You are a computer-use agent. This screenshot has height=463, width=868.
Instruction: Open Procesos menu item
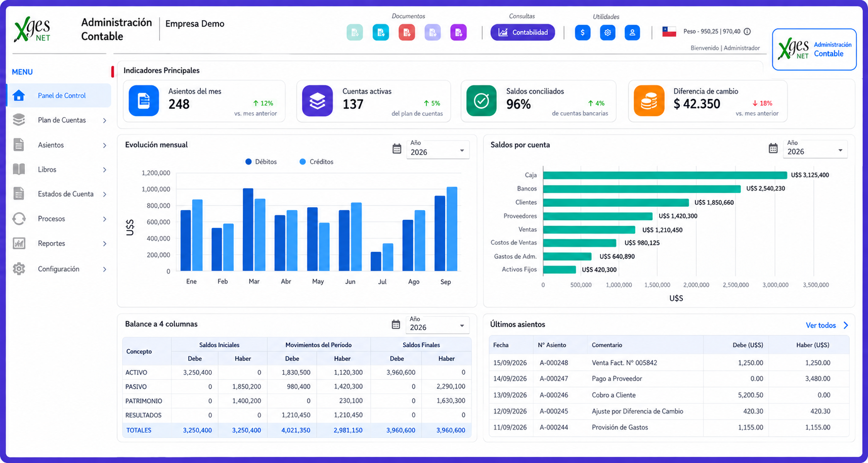click(x=60, y=218)
